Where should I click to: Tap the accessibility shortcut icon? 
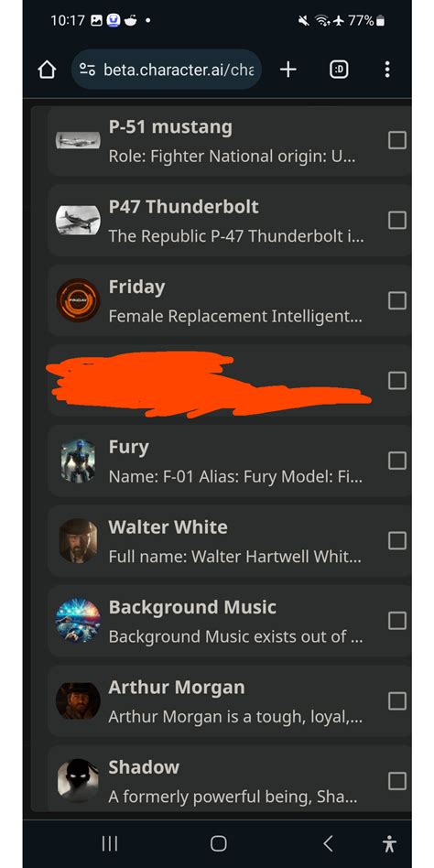(389, 843)
